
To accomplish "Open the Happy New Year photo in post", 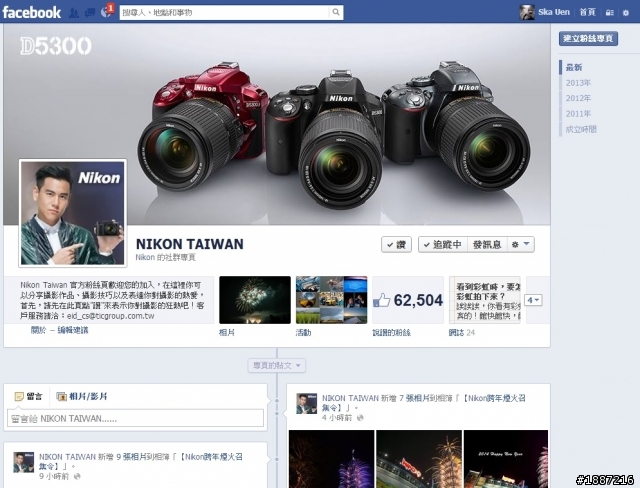I will click(x=506, y=459).
